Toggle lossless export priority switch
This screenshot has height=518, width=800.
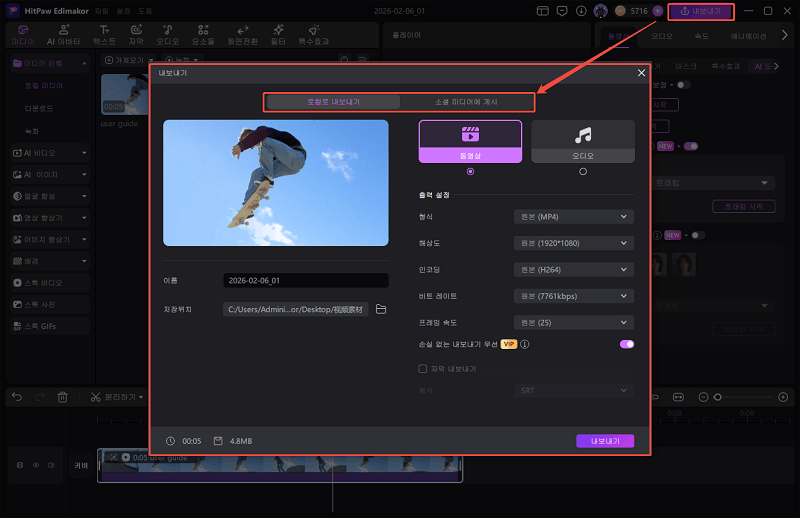(627, 344)
